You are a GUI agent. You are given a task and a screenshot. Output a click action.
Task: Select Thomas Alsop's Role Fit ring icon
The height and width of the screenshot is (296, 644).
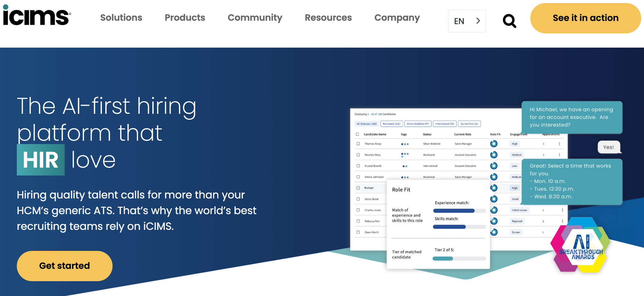(494, 144)
